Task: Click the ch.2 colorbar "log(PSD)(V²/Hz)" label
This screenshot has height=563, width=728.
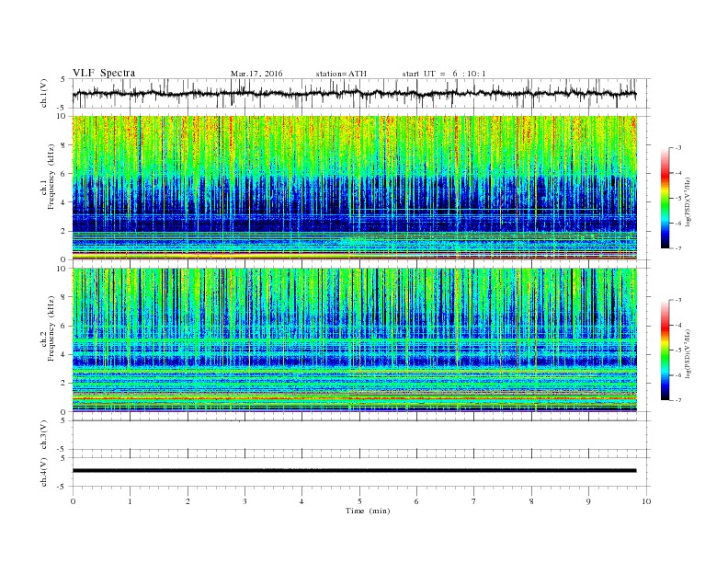Action: [x=688, y=353]
